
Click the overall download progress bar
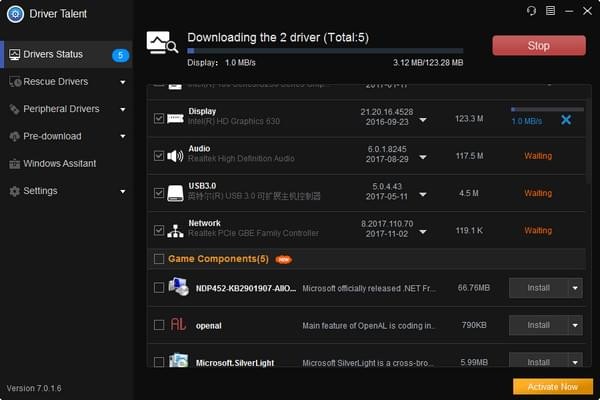pyautogui.click(x=325, y=51)
